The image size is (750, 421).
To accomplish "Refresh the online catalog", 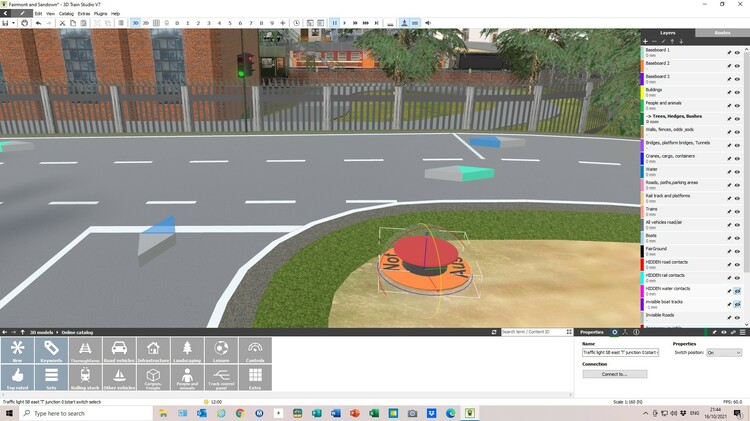I will point(494,332).
